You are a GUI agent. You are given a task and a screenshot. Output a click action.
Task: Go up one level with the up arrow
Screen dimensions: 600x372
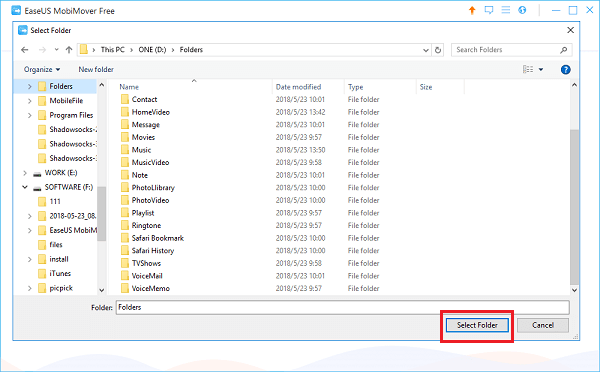pyautogui.click(x=69, y=50)
